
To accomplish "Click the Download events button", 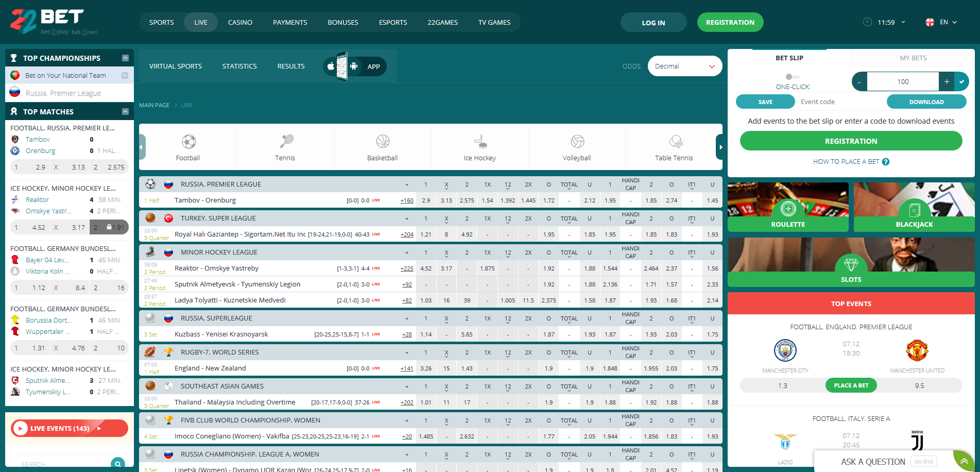I will coord(926,102).
